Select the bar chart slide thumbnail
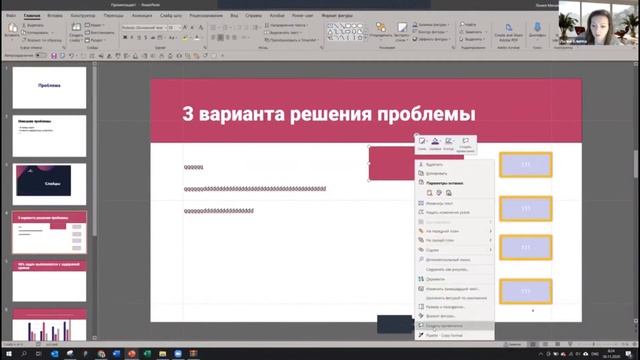This screenshot has width=640, height=360. (x=49, y=325)
